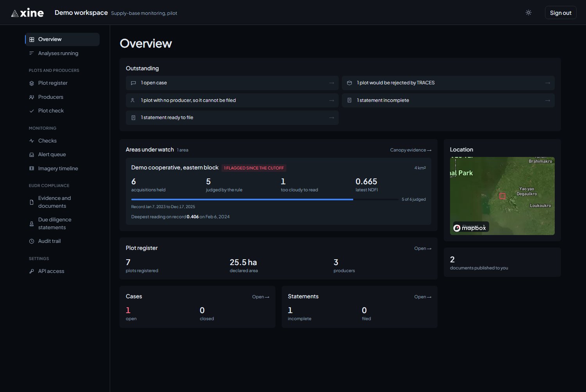Click arrow on '1 statement incomplete' row

(547, 100)
